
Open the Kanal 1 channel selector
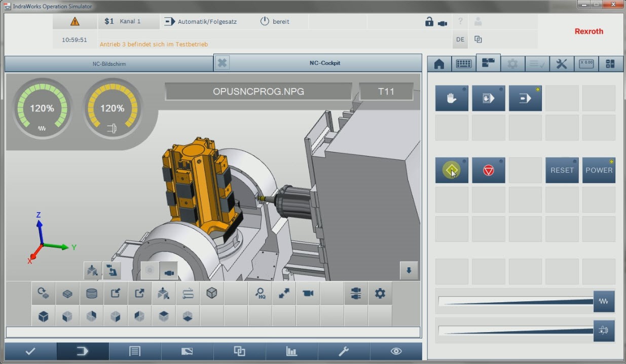pyautogui.click(x=123, y=22)
